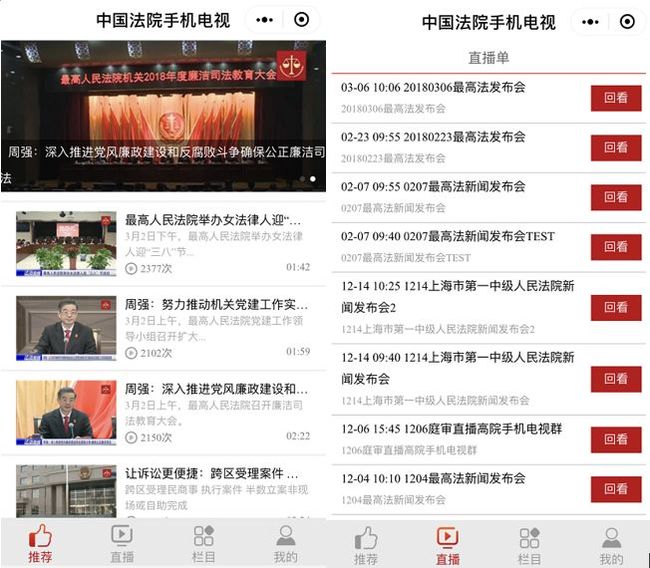Select the 推荐 thumbs-up tab in left screen
This screenshot has width=650, height=568.
tap(40, 543)
